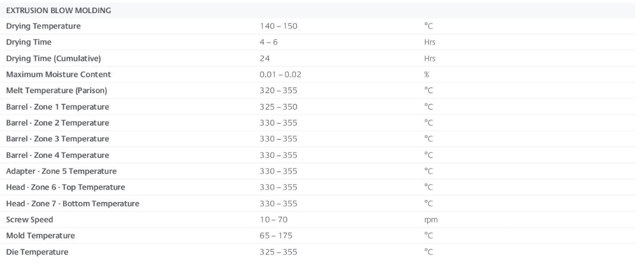The width and height of the screenshot is (644, 268).
Task: Click Head - Zone 7 - Bottom Temperature label
Action: (x=72, y=203)
